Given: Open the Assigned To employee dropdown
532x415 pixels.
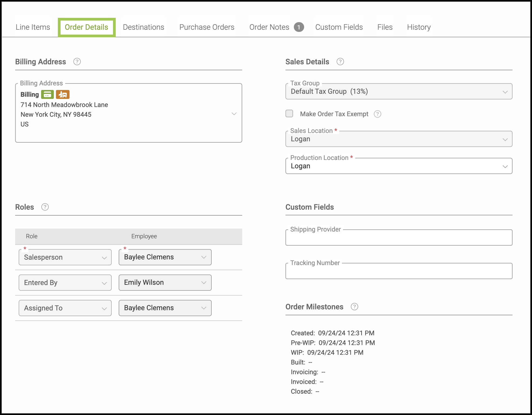Looking at the screenshot, I should 165,308.
